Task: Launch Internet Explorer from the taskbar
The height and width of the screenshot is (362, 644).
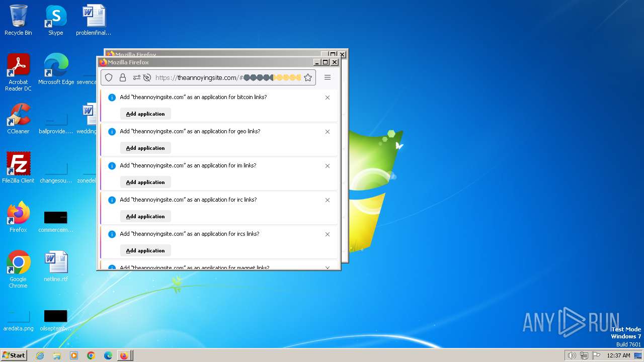Action: (40, 355)
